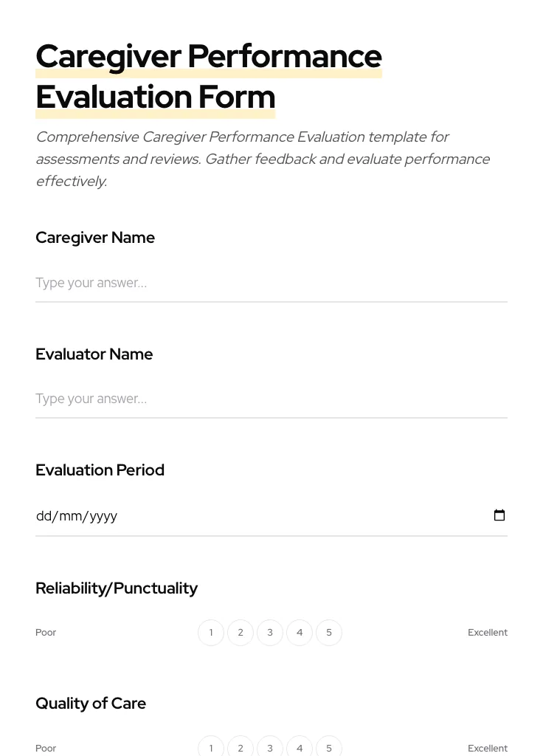This screenshot has width=543, height=756.
Task: Select rating 4 for Reliability/Punctuality
Action: pyautogui.click(x=300, y=633)
